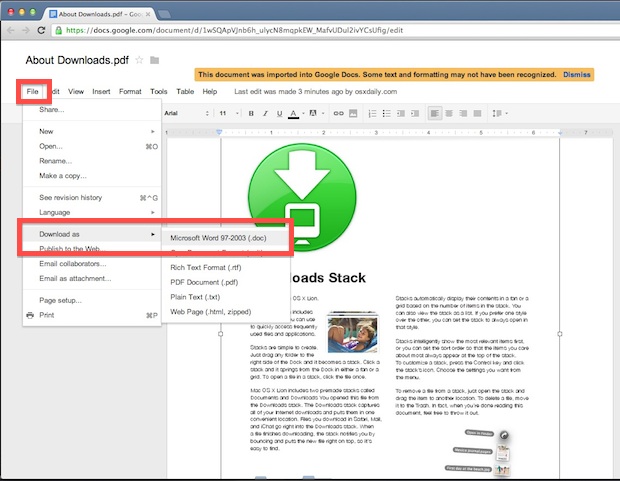Image resolution: width=620 pixels, height=481 pixels.
Task: Toggle italic formatting in toolbar
Action: pyautogui.click(x=265, y=114)
